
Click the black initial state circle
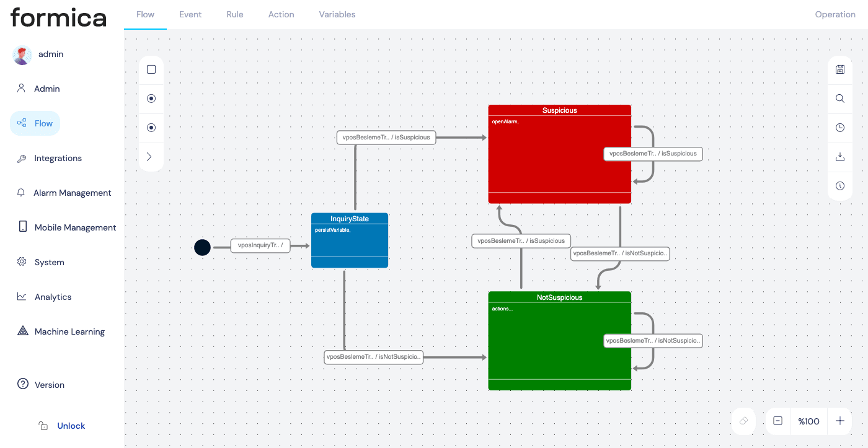pyautogui.click(x=203, y=248)
